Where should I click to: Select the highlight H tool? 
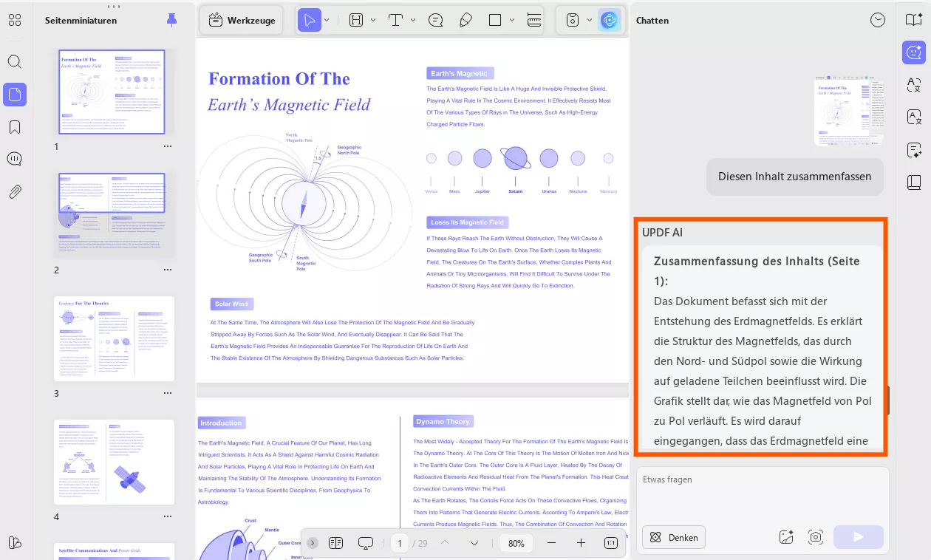pyautogui.click(x=356, y=20)
